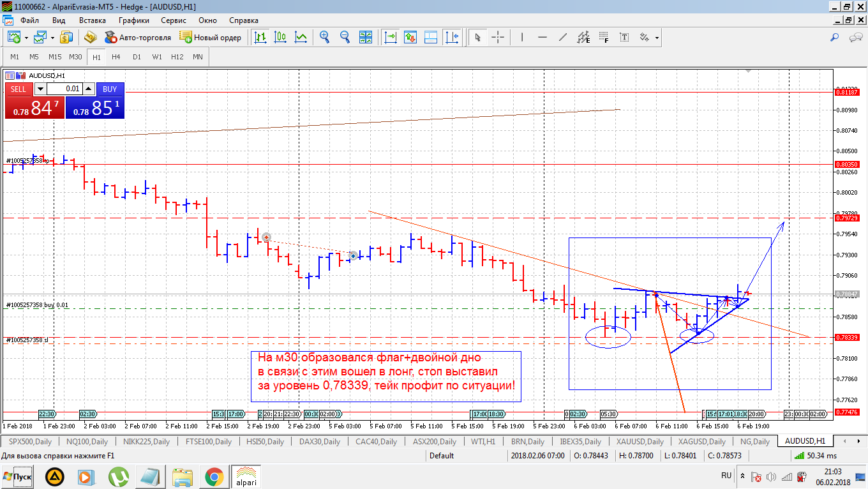Open the Справка menu
This screenshot has height=489, width=868.
pos(243,20)
